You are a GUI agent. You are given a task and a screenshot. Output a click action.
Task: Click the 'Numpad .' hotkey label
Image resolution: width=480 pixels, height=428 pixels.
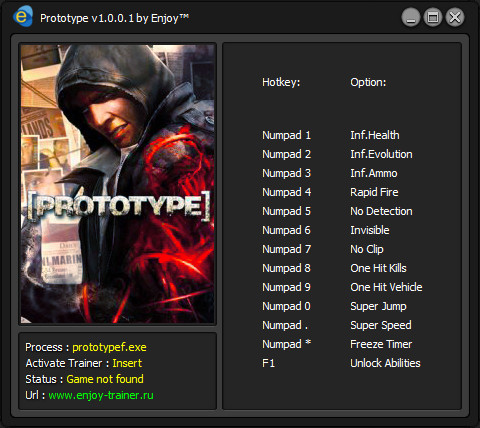tap(285, 325)
